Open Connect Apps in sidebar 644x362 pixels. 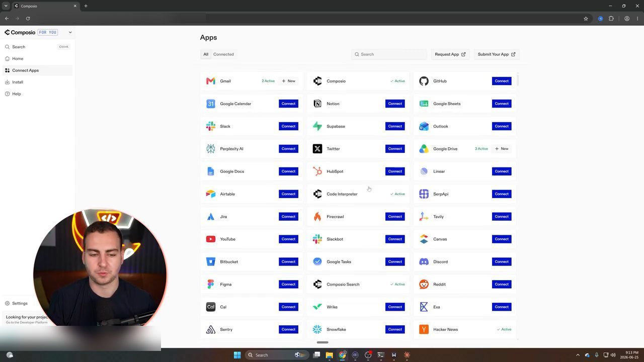38,70
